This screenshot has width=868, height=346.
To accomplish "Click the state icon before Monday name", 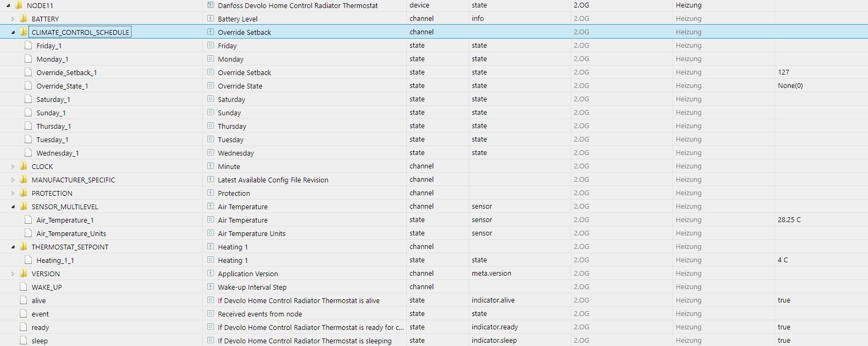I will pyautogui.click(x=210, y=59).
